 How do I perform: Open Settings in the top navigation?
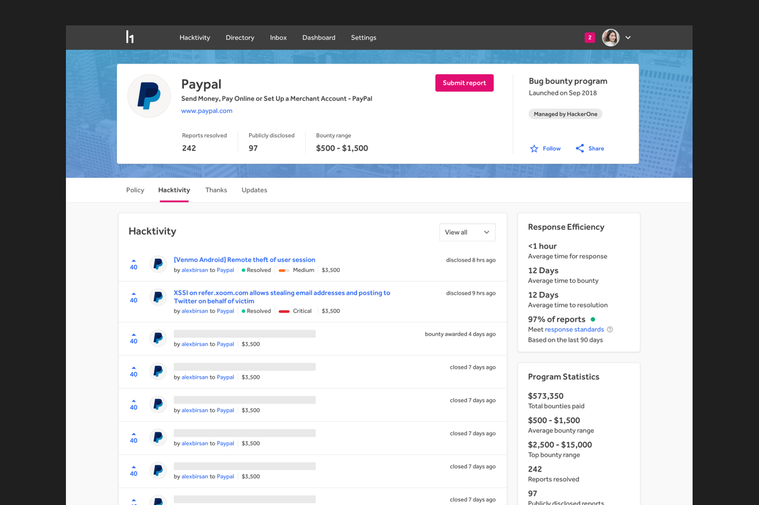pos(364,37)
